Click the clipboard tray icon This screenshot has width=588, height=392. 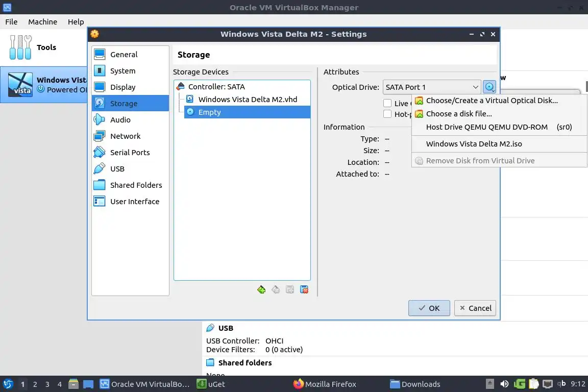point(533,384)
